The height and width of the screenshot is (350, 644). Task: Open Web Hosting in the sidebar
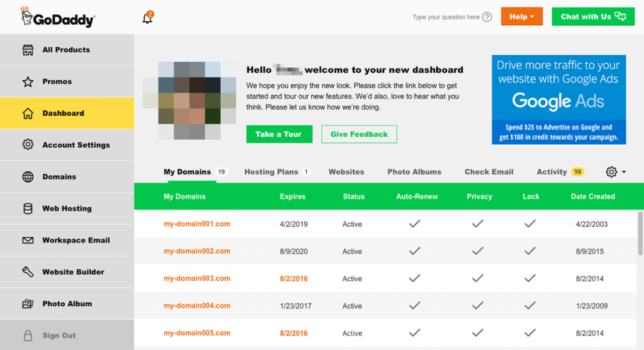point(67,208)
